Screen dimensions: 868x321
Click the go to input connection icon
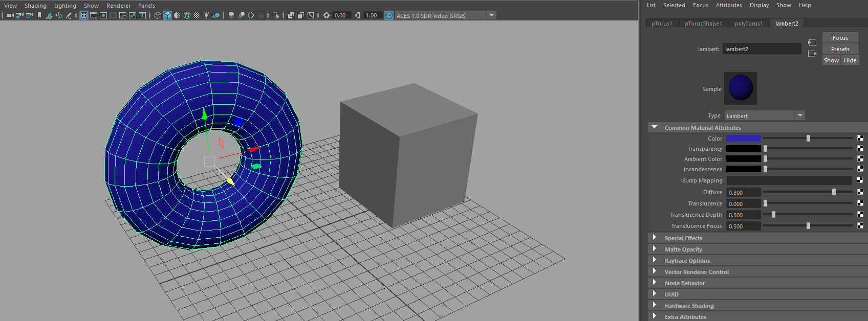coord(812,42)
